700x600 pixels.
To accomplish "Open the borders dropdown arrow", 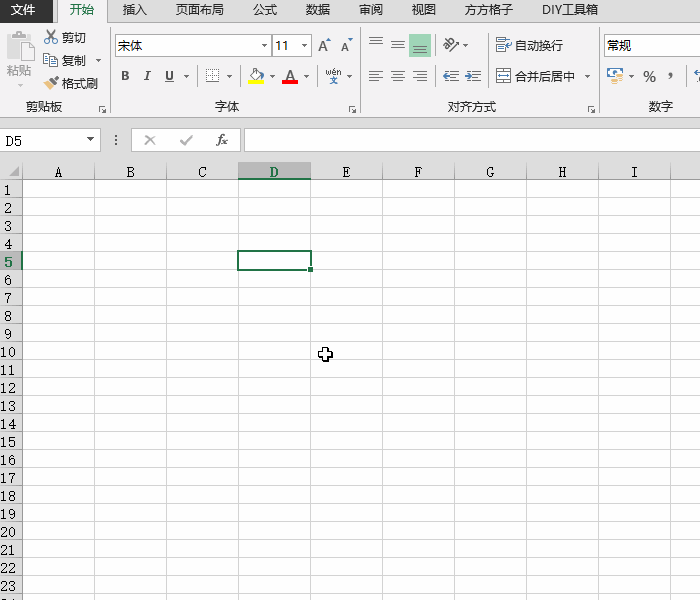I will (x=229, y=76).
